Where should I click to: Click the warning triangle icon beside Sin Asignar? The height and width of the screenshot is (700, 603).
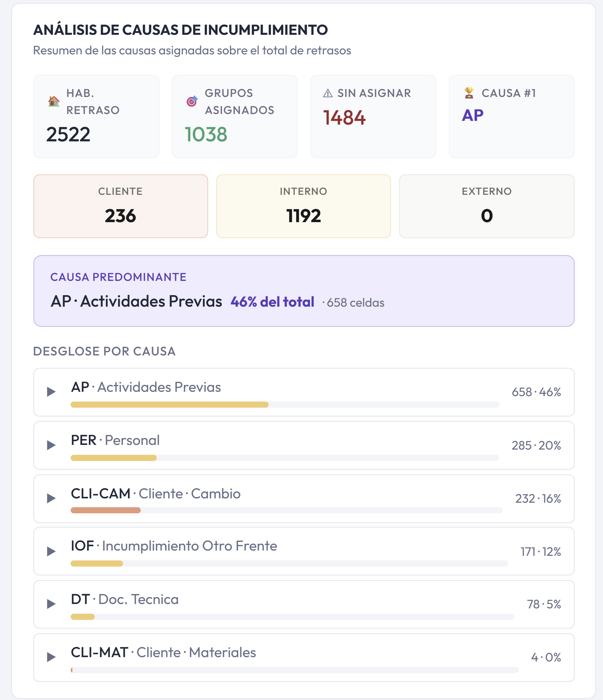328,93
